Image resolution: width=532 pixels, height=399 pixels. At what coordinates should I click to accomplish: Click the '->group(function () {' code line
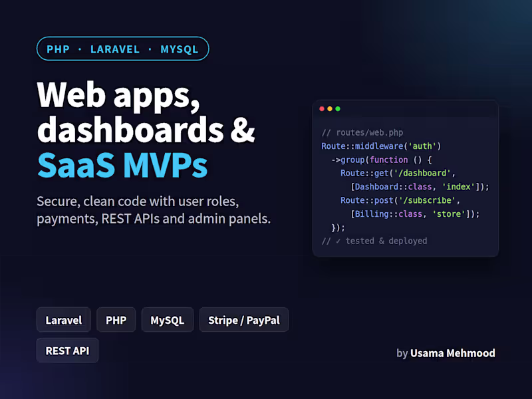tap(381, 160)
